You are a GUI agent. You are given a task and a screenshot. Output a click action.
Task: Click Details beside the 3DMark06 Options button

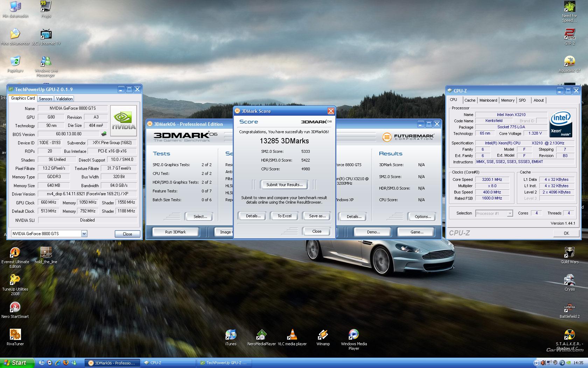354,217
